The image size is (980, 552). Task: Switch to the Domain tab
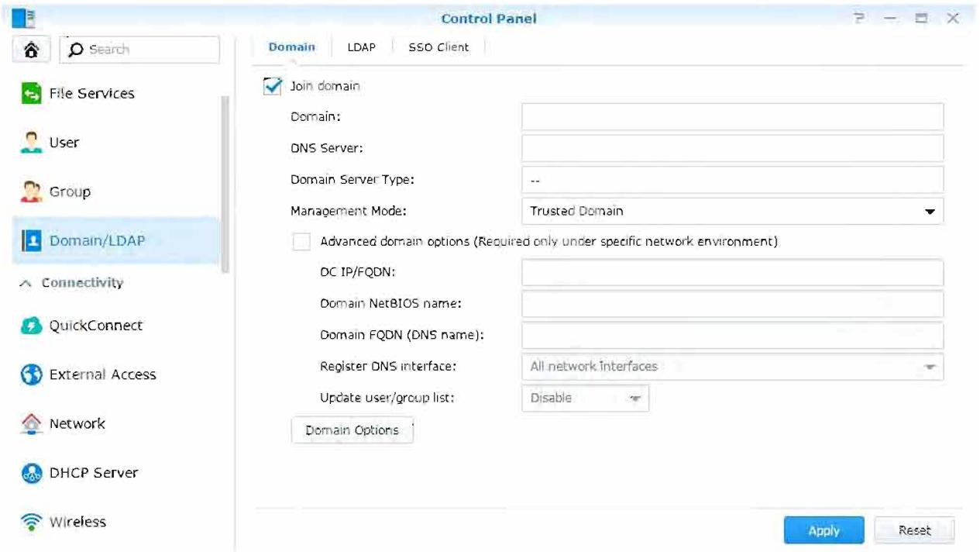coord(292,47)
